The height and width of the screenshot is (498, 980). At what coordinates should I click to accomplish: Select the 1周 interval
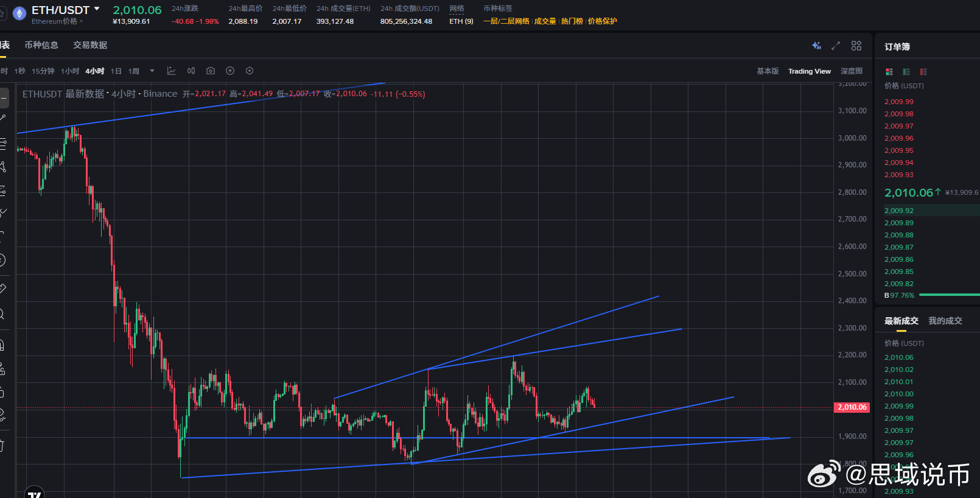tap(134, 71)
